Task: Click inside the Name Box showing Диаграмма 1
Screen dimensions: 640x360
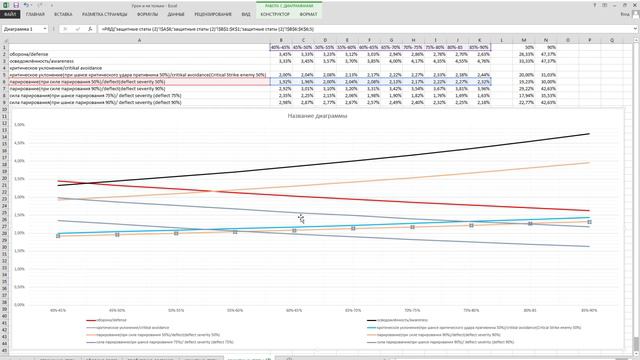Action: pos(22,29)
